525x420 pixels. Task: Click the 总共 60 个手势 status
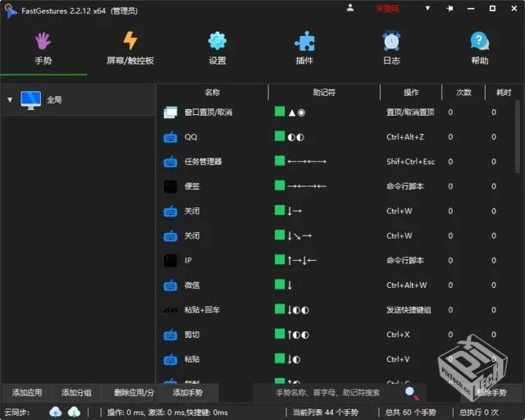(410, 413)
